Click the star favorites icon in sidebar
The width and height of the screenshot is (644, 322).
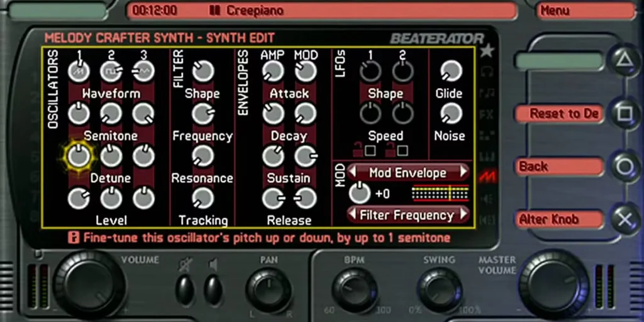coord(487,52)
